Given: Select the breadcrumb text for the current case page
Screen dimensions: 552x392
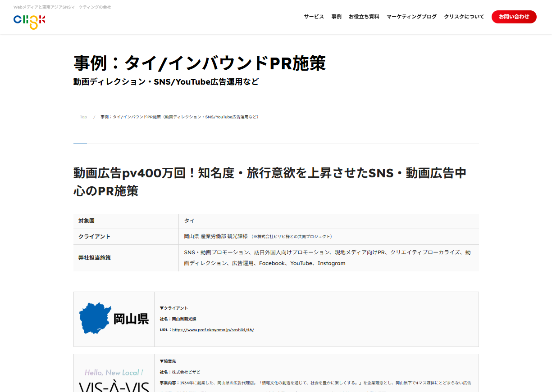Looking at the screenshot, I should (x=179, y=117).
